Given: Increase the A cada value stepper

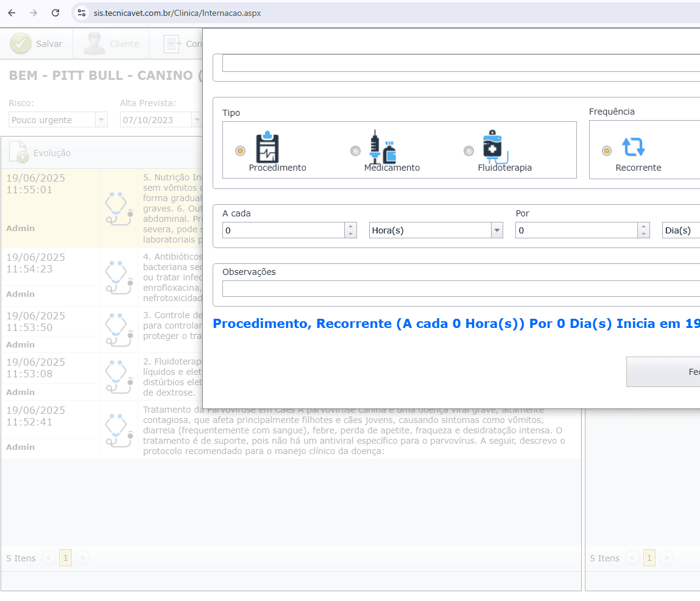Looking at the screenshot, I should [350, 226].
